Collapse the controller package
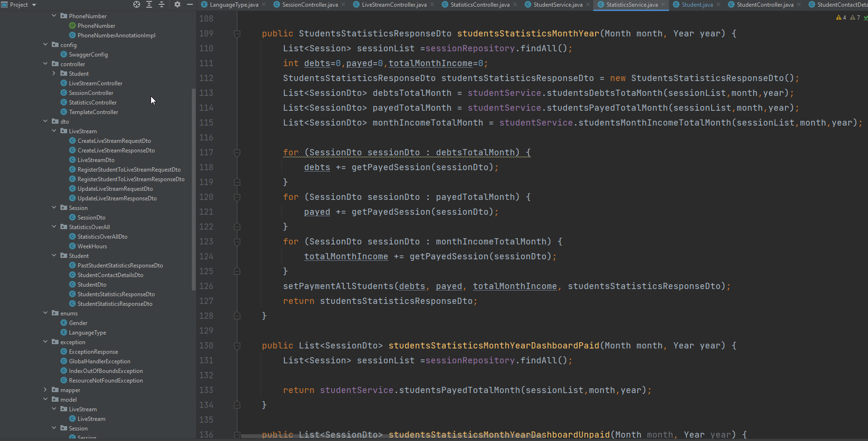Image resolution: width=868 pixels, height=441 pixels. click(46, 64)
